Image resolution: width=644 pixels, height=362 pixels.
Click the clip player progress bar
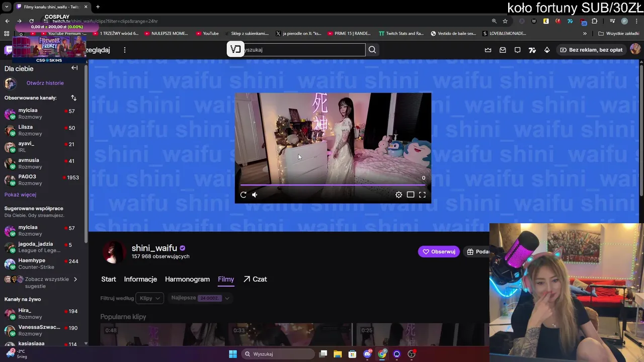tap(333, 185)
